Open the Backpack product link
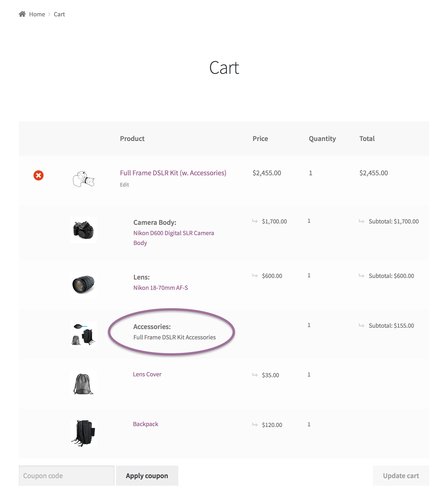The width and height of the screenshot is (448, 503). point(145,424)
